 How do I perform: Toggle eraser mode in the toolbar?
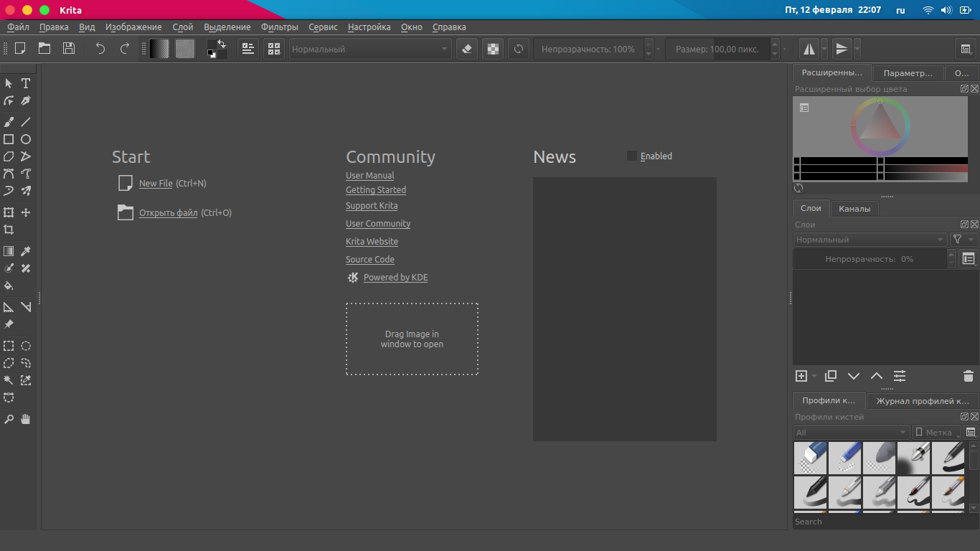click(x=467, y=49)
